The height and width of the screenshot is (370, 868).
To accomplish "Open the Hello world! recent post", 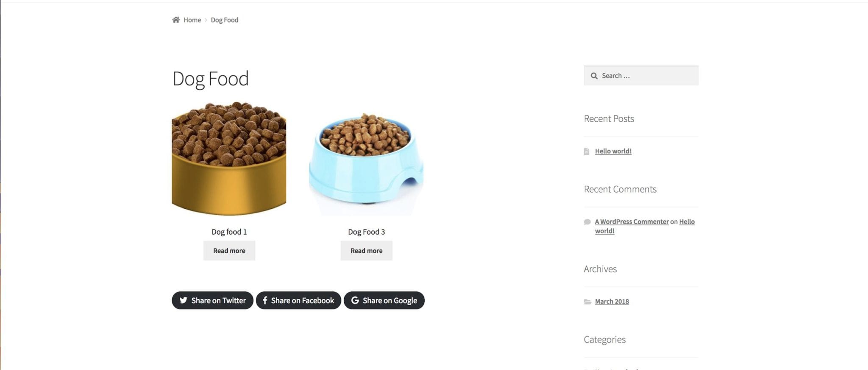I will (x=613, y=151).
